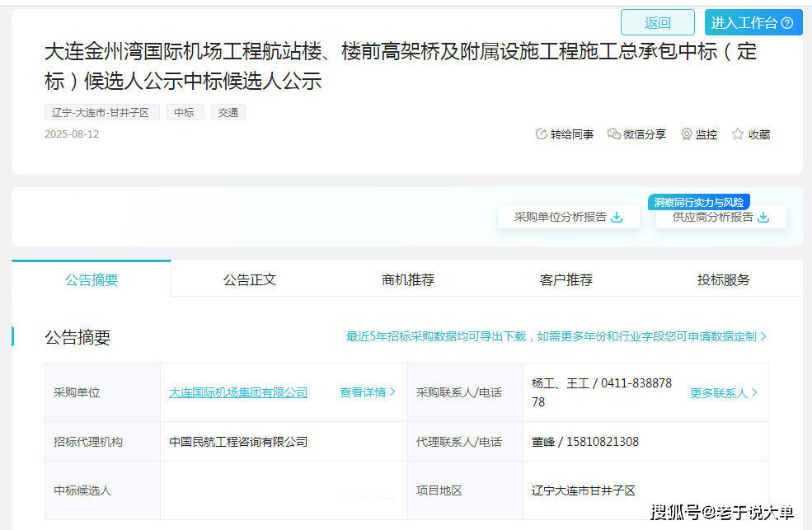This screenshot has height=530, width=812.
Task: Click help icon beside 进入工作台
Action: pyautogui.click(x=787, y=23)
